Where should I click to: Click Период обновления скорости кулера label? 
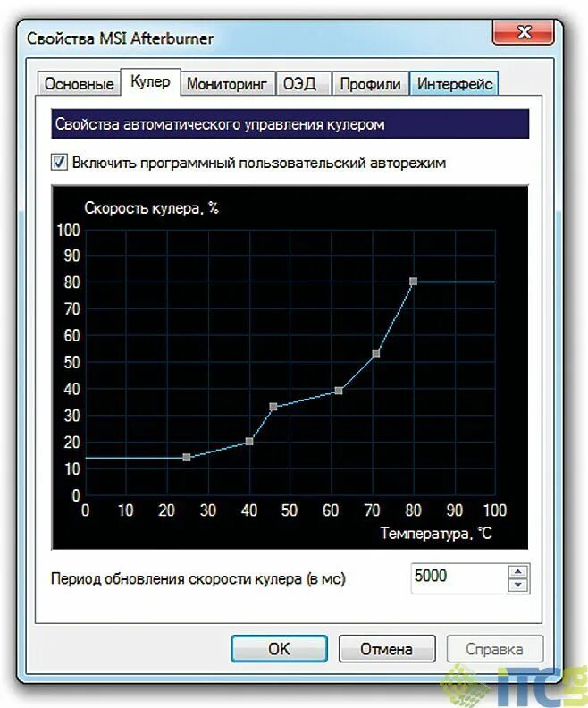coord(198,578)
